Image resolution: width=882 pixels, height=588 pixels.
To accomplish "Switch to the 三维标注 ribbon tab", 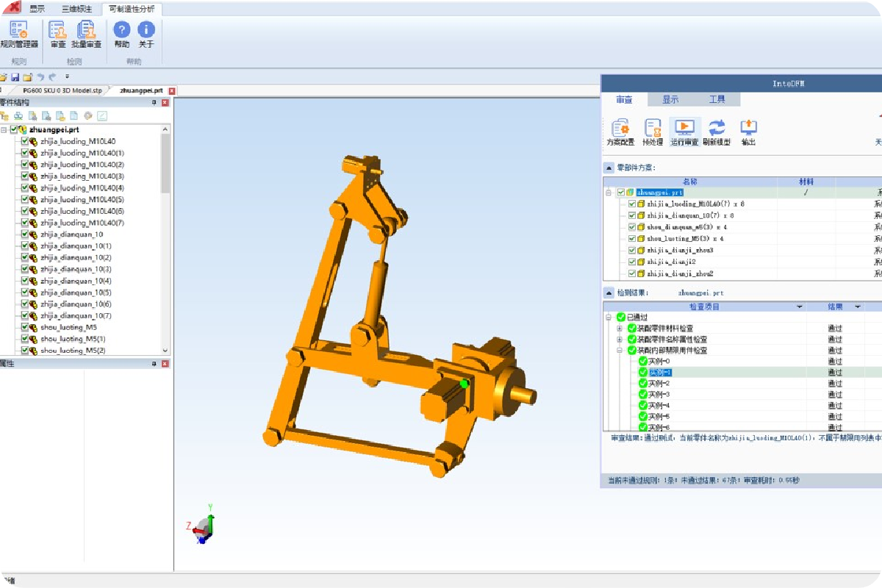I will [76, 10].
